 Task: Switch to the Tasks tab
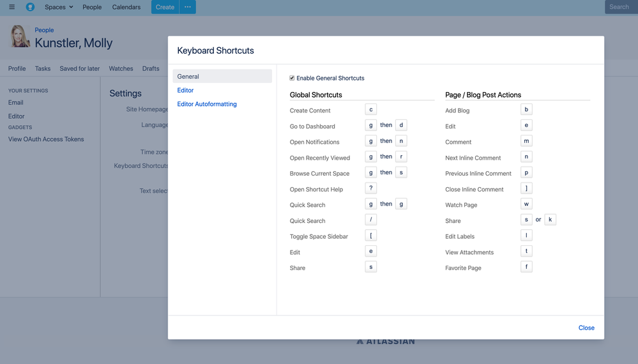point(43,69)
